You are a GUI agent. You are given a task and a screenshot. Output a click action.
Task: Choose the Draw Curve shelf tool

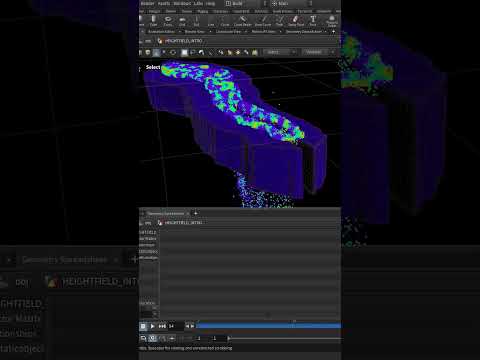(x=263, y=21)
